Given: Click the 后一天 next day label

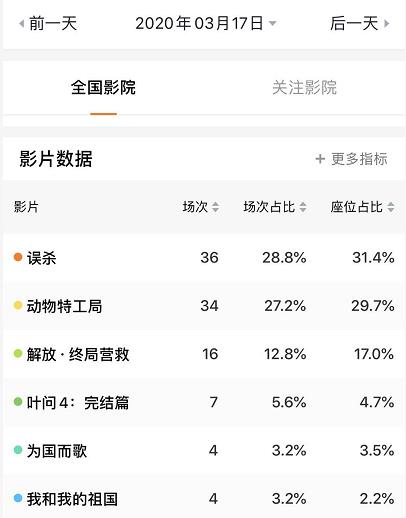Looking at the screenshot, I should click(354, 24).
